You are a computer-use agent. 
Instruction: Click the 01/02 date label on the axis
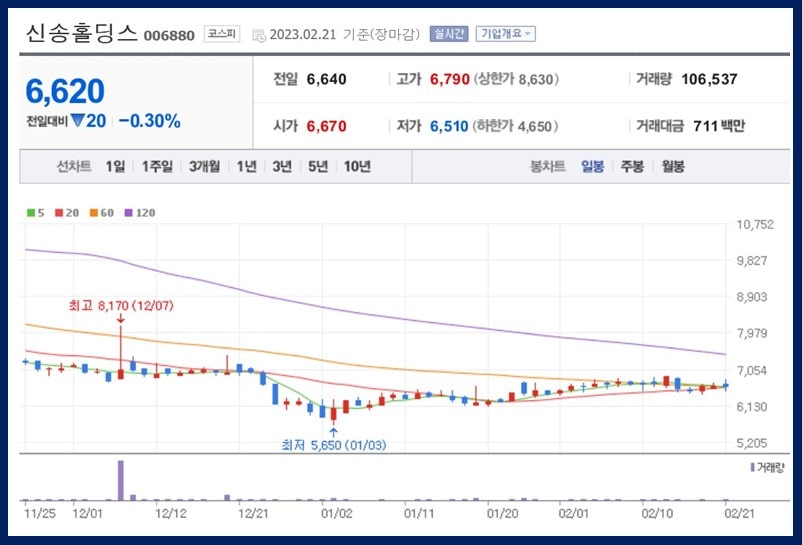pyautogui.click(x=337, y=513)
